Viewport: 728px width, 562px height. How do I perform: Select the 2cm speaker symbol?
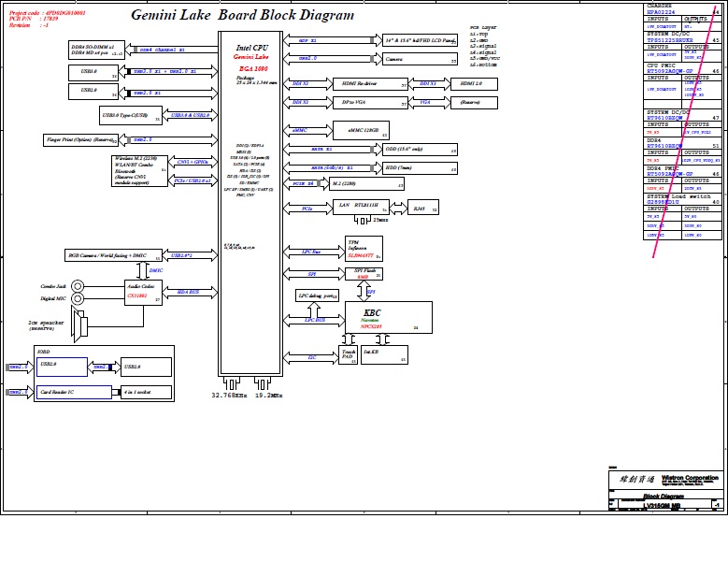(81, 325)
